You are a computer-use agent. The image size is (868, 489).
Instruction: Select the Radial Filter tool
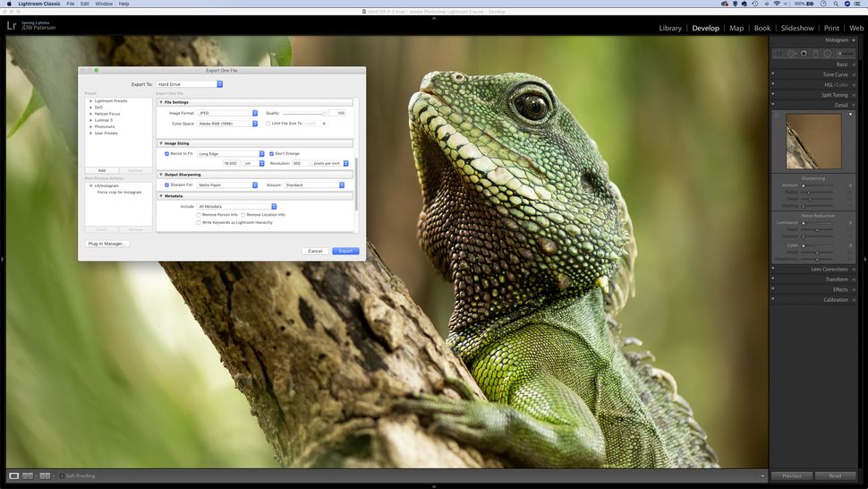click(827, 54)
